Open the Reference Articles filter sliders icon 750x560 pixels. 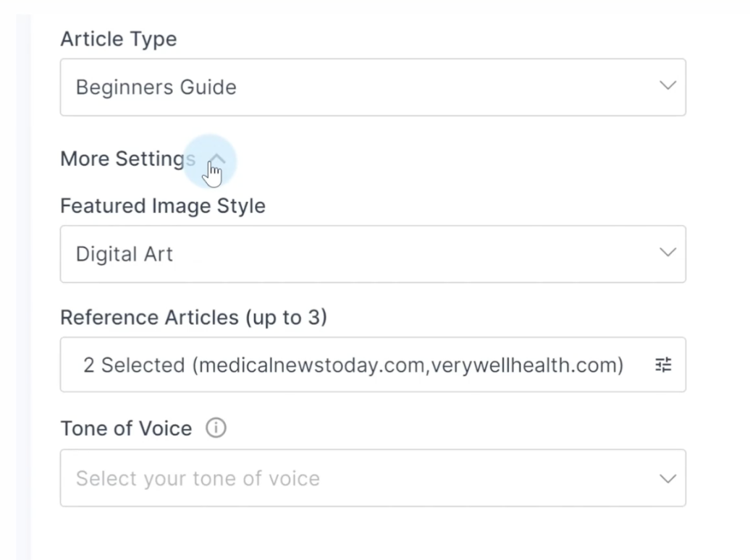tap(663, 365)
